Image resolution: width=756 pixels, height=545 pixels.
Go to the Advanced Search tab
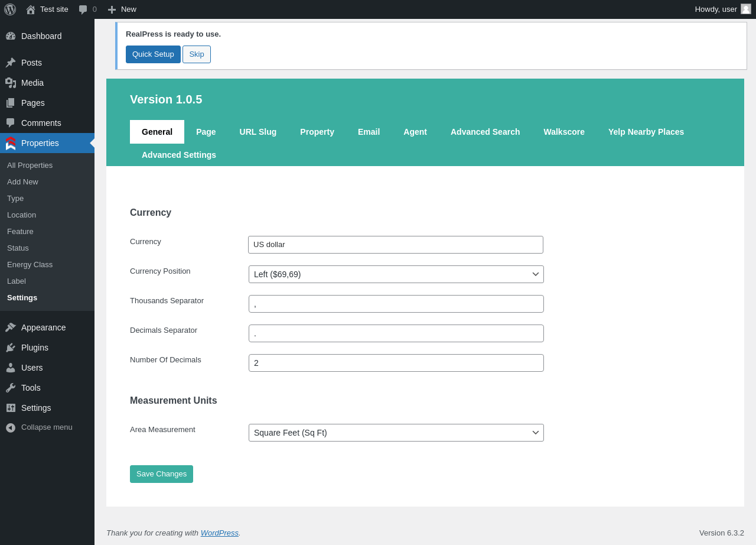(485, 132)
